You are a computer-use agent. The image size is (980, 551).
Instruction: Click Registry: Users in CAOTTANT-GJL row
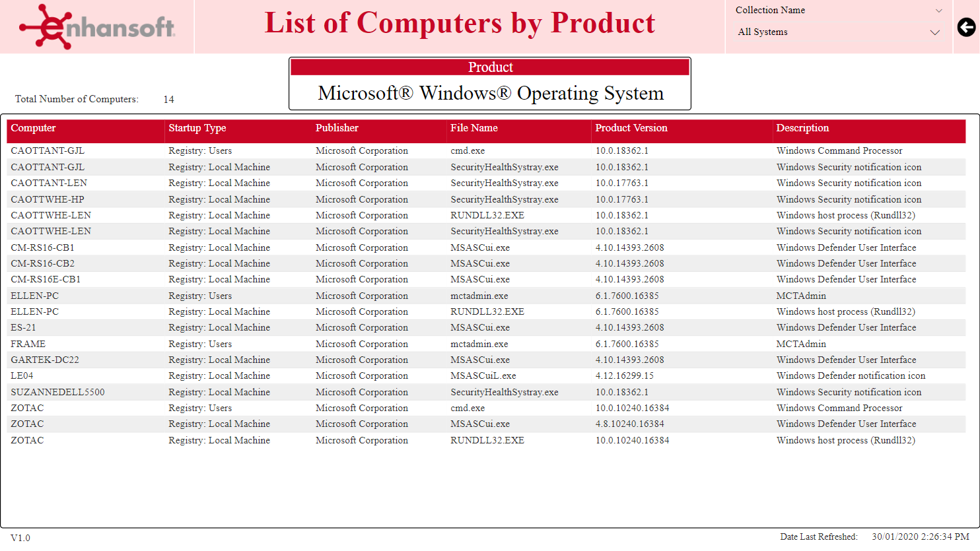point(200,150)
